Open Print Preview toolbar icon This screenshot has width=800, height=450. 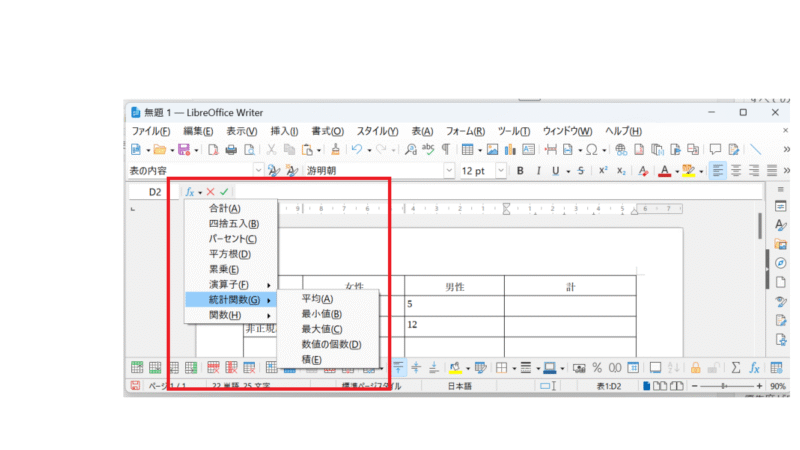pos(249,149)
